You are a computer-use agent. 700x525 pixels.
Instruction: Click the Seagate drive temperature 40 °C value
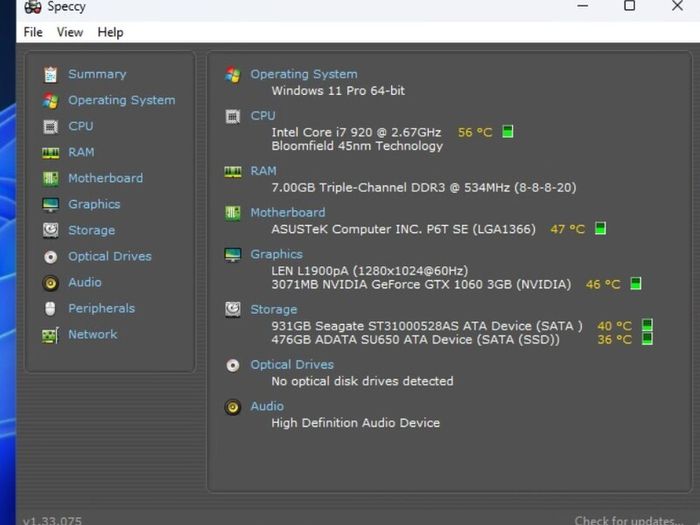[x=615, y=326]
